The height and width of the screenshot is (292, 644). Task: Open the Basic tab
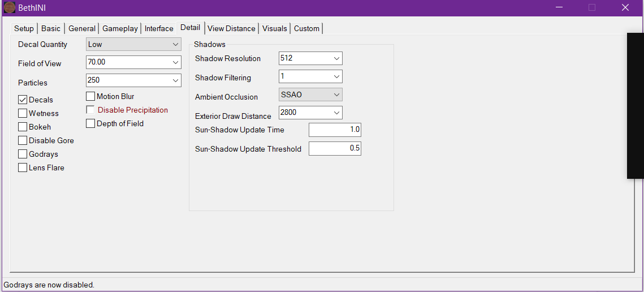(x=51, y=28)
